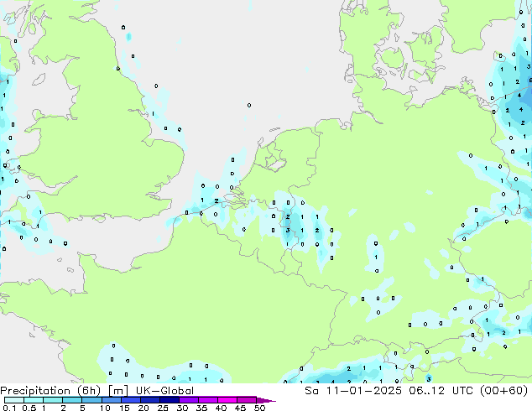
Task: Click the '[m]' unit label
Action: (118, 391)
